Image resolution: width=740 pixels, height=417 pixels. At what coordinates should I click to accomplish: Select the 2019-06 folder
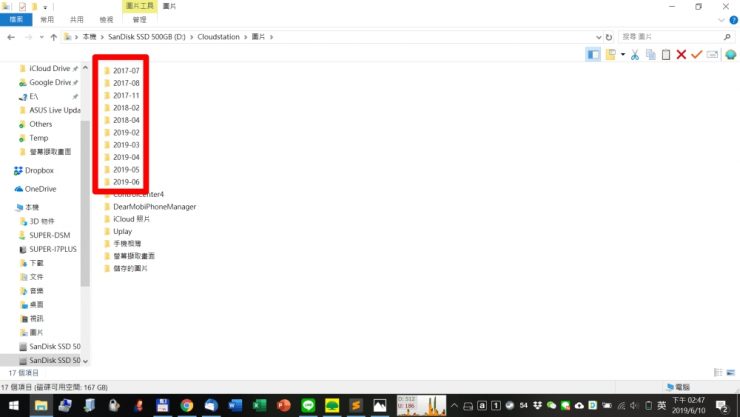[126, 181]
